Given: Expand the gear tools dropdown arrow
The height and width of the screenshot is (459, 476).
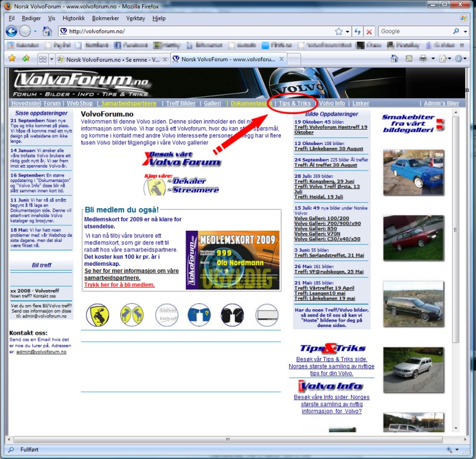Looking at the screenshot, I should (x=465, y=58).
